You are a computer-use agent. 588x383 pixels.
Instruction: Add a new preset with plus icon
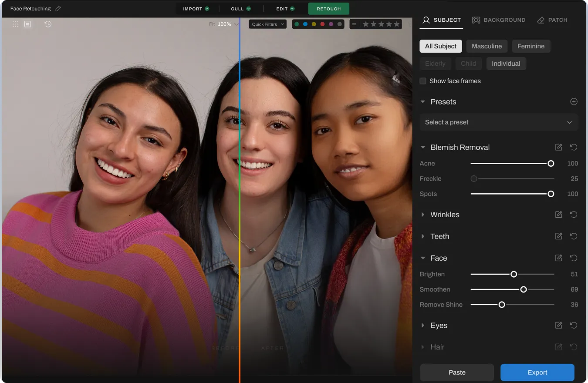[574, 102]
